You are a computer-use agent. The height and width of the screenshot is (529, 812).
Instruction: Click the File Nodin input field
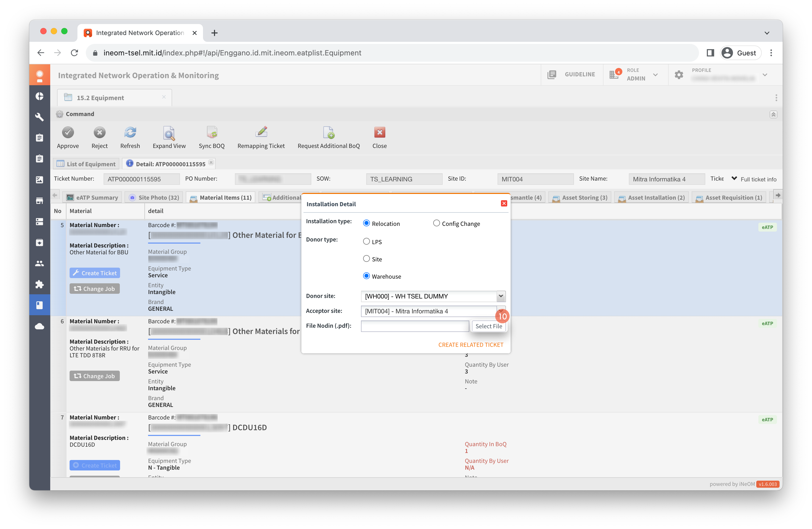coord(415,326)
